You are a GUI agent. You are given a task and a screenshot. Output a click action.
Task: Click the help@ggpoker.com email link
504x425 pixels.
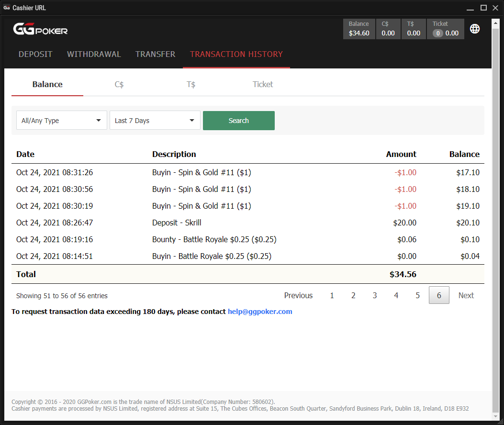(260, 312)
